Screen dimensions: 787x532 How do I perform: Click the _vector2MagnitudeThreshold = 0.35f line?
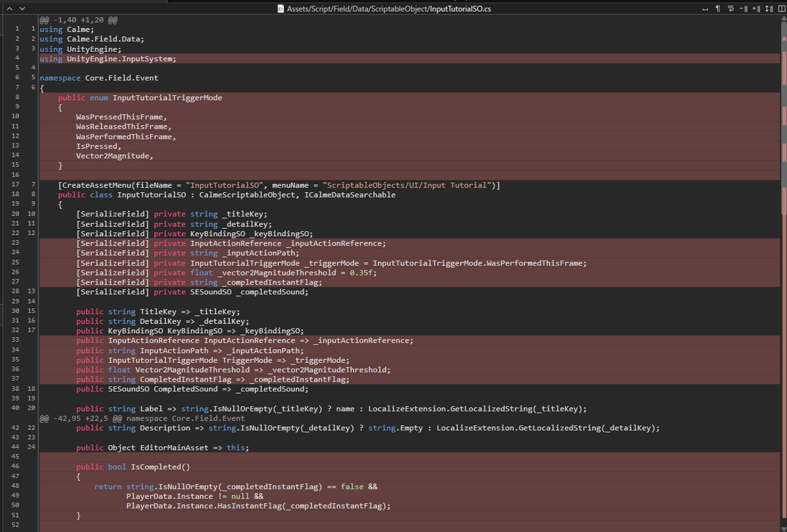(227, 272)
